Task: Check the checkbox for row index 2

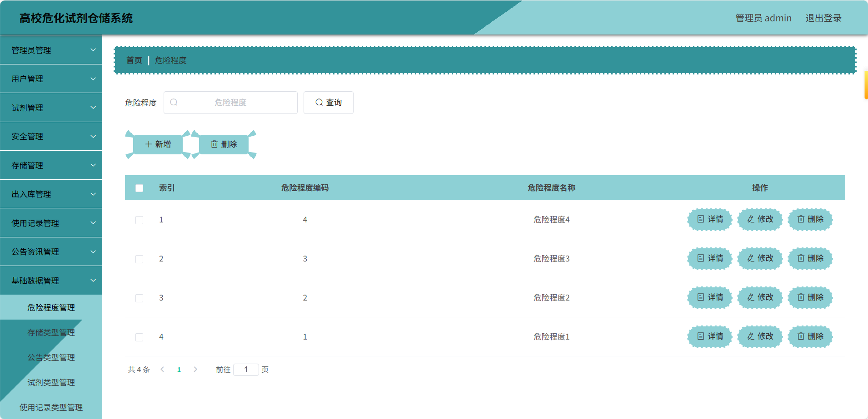Action: pyautogui.click(x=140, y=259)
